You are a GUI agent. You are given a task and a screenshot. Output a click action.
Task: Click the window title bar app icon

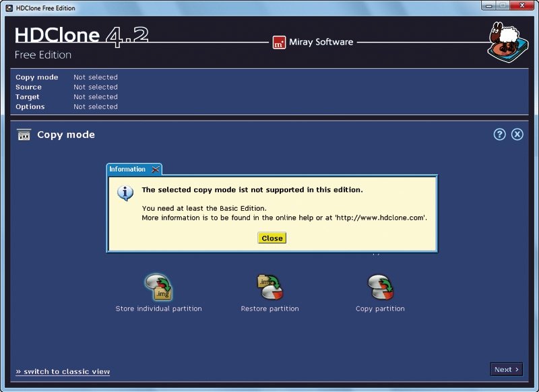(x=9, y=8)
